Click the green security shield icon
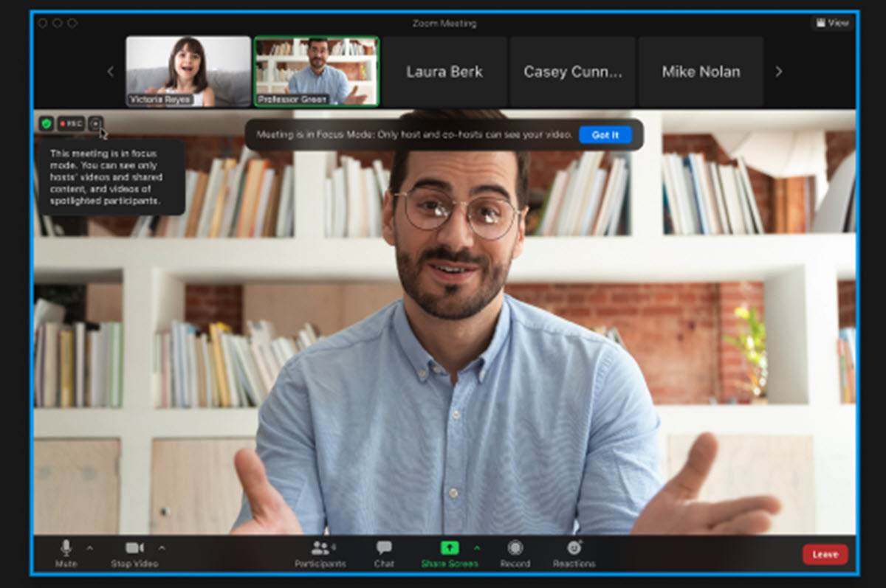886x588 pixels. pos(47,124)
